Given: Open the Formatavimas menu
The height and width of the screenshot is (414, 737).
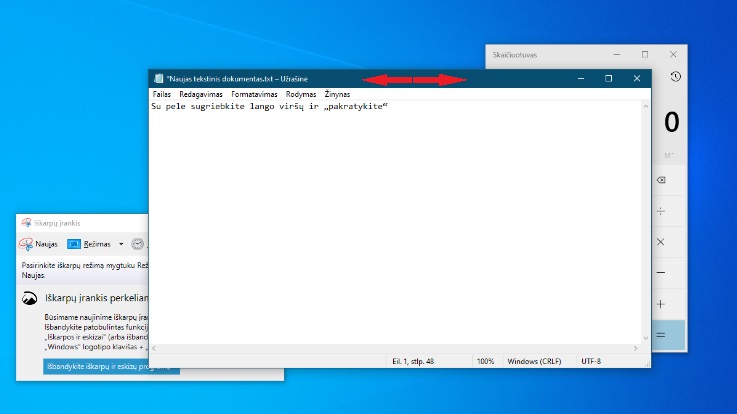Looking at the screenshot, I should (254, 94).
